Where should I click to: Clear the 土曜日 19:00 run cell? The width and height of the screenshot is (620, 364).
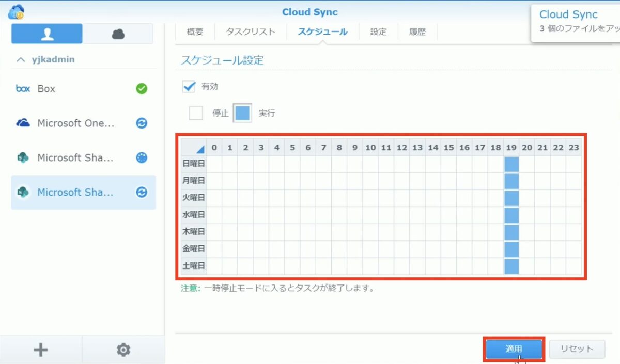511,265
